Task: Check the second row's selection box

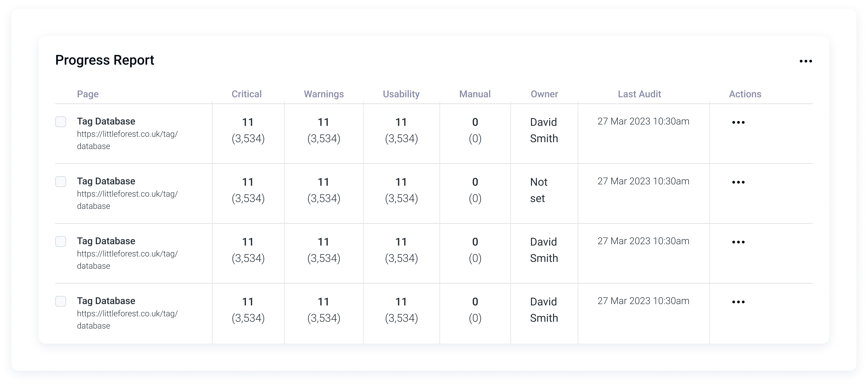Action: pos(61,182)
